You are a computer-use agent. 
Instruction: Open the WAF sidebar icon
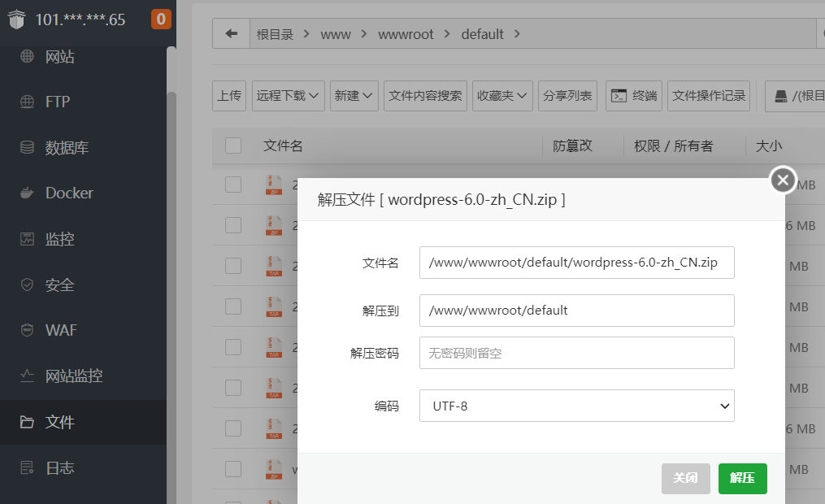[28, 330]
